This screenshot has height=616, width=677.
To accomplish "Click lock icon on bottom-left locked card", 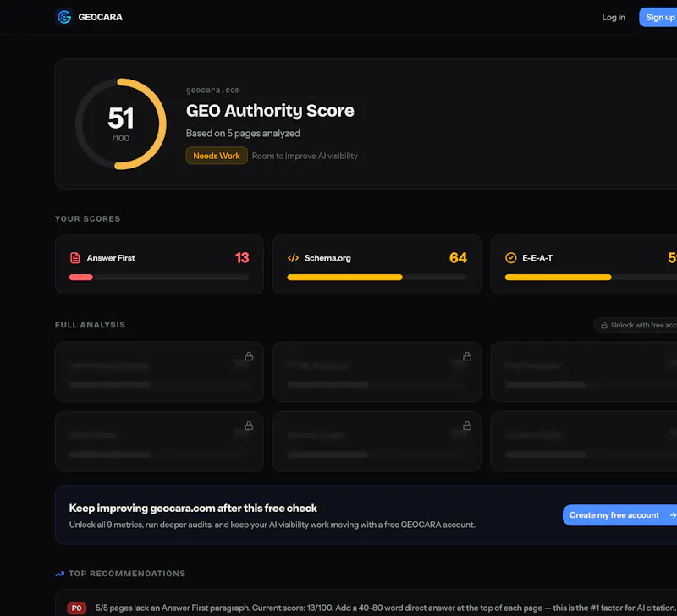I will click(249, 426).
